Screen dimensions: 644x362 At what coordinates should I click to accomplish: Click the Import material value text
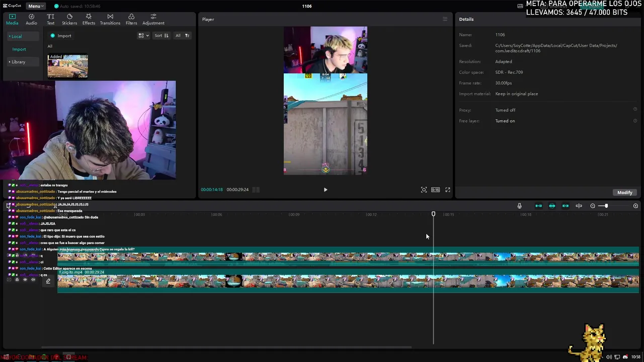[x=516, y=94]
